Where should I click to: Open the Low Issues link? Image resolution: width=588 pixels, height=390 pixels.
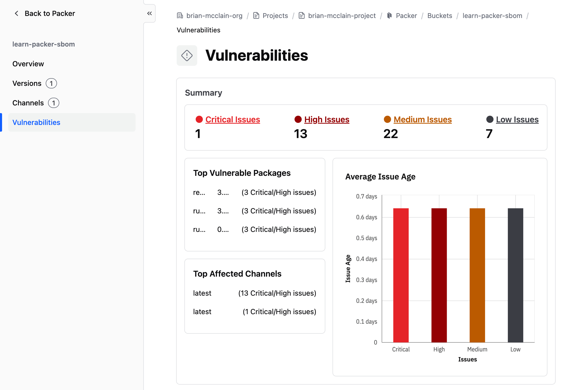(x=517, y=119)
